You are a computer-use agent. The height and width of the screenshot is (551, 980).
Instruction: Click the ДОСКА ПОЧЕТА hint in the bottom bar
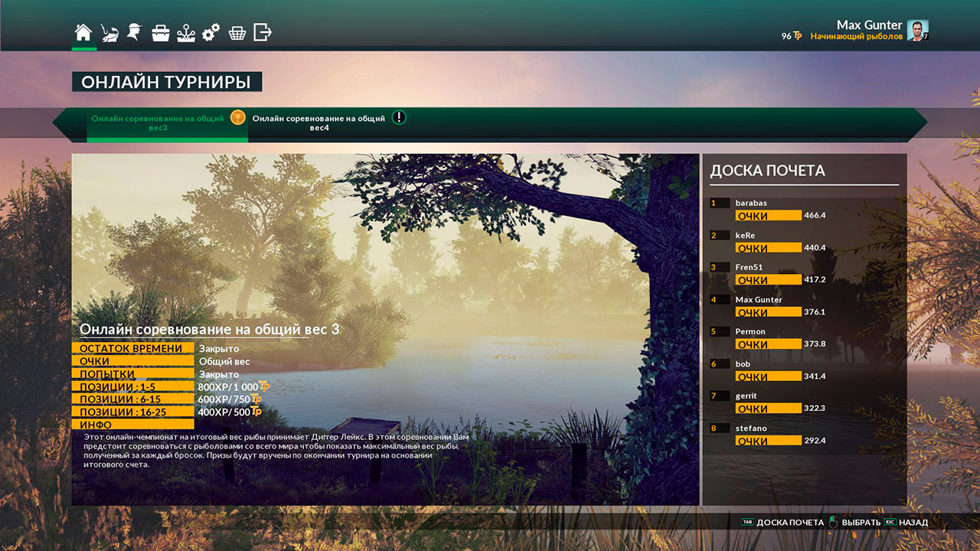pos(789,523)
